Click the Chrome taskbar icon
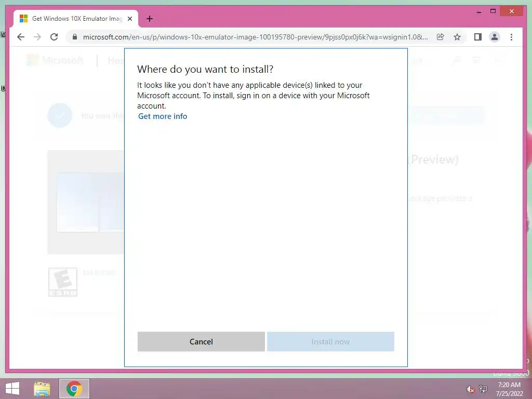The width and height of the screenshot is (532, 399). (x=74, y=389)
